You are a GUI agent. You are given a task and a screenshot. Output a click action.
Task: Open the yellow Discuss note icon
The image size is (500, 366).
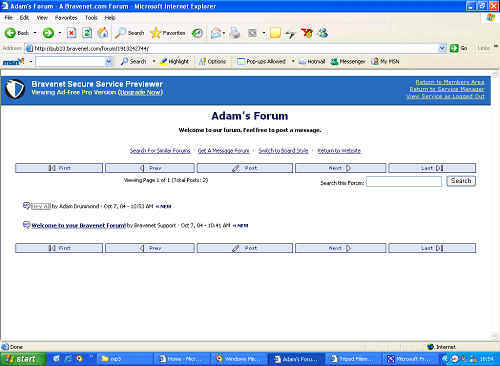point(275,33)
